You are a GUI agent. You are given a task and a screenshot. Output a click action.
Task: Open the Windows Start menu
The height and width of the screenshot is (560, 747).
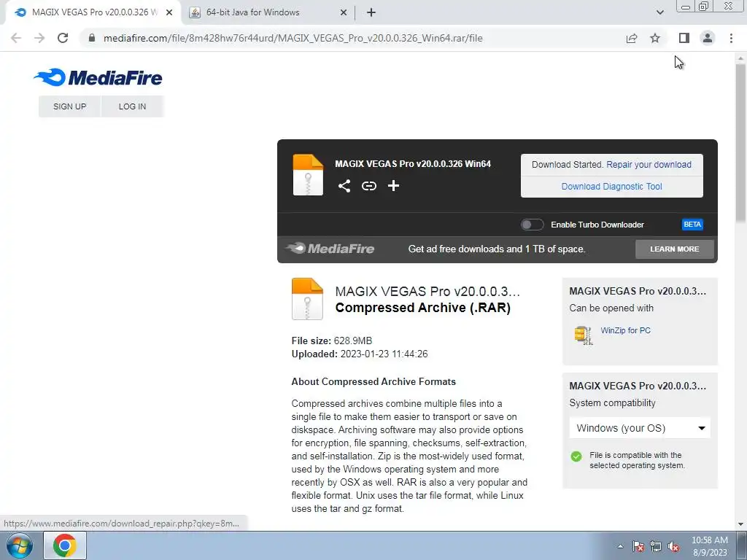point(19,545)
